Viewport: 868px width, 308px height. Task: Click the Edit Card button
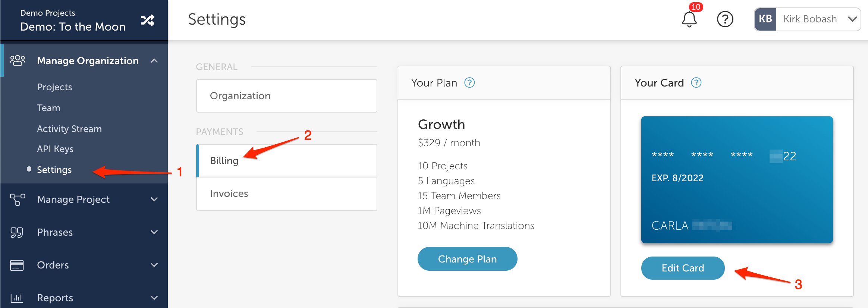683,268
